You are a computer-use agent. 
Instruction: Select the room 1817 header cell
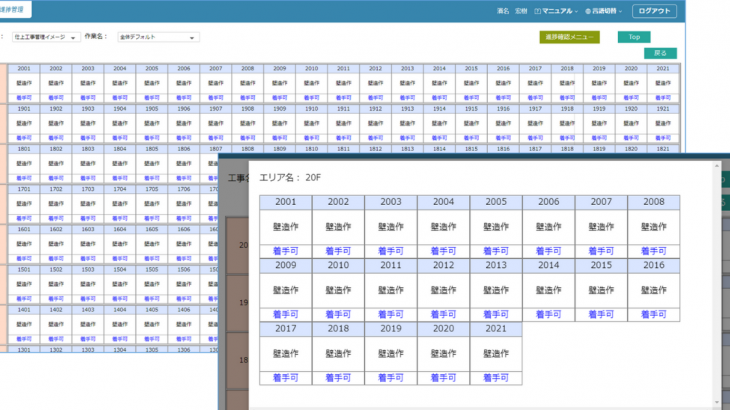[535, 148]
